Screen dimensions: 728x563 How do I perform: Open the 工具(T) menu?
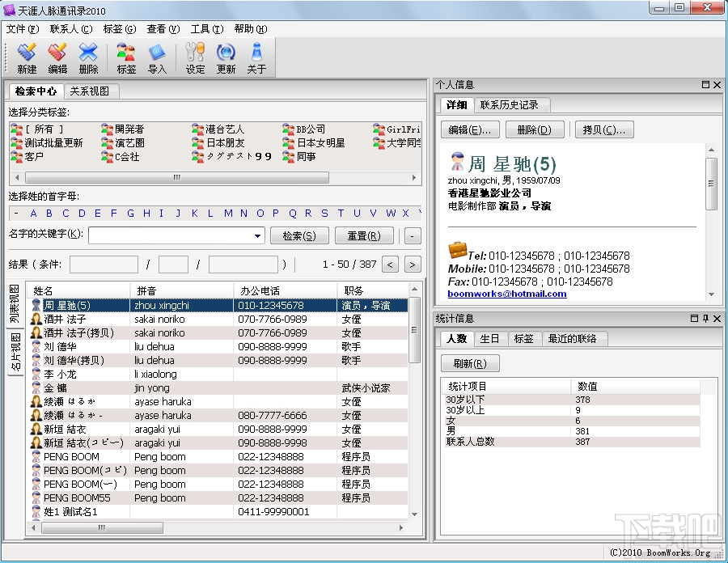207,29
